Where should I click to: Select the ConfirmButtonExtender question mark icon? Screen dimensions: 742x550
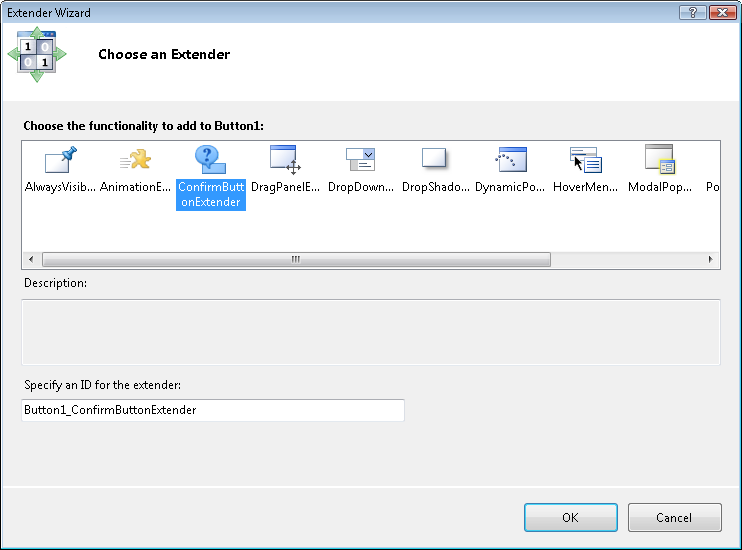coord(211,160)
